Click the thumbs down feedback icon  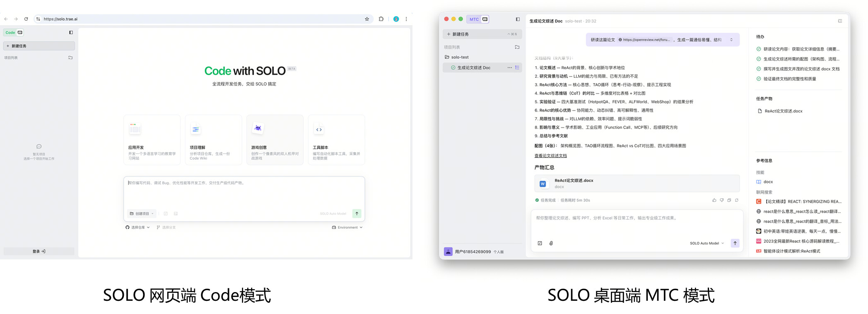click(x=721, y=200)
